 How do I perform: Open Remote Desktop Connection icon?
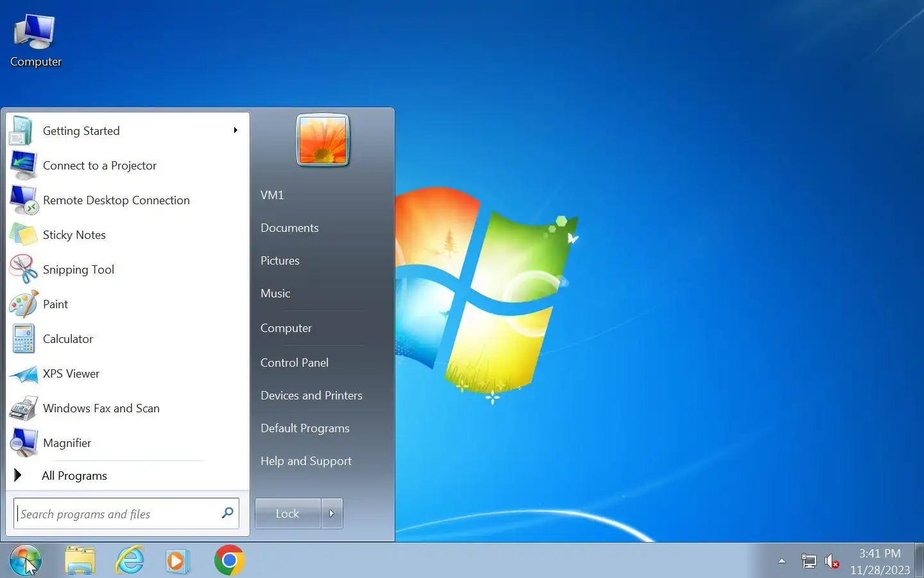pos(24,200)
